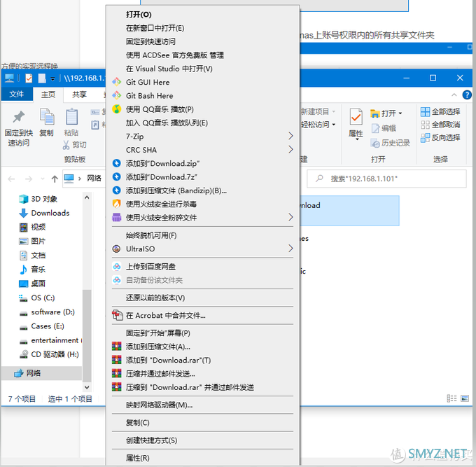Click 编辑 button in ribbon
476x467 pixels.
pos(384,128)
